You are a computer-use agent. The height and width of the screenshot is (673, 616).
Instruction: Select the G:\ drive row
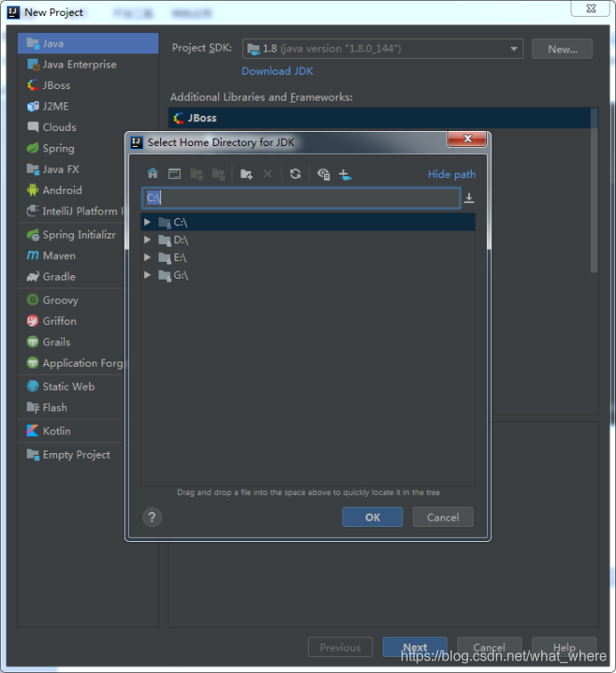308,275
